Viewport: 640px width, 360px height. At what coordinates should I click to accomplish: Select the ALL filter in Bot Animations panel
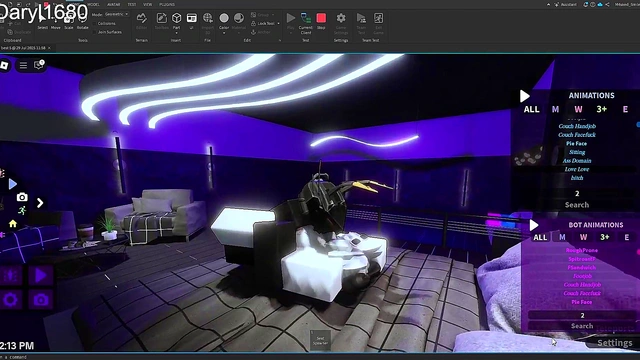coord(540,238)
